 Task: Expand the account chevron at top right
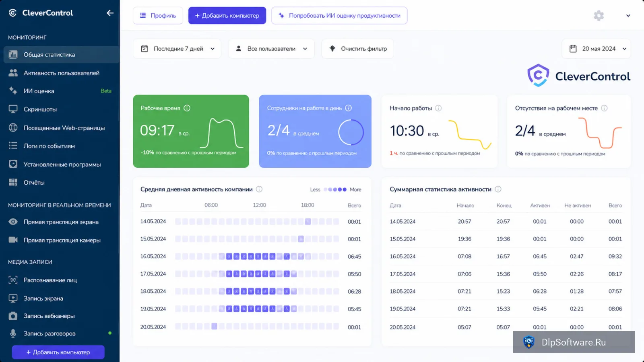click(x=628, y=16)
